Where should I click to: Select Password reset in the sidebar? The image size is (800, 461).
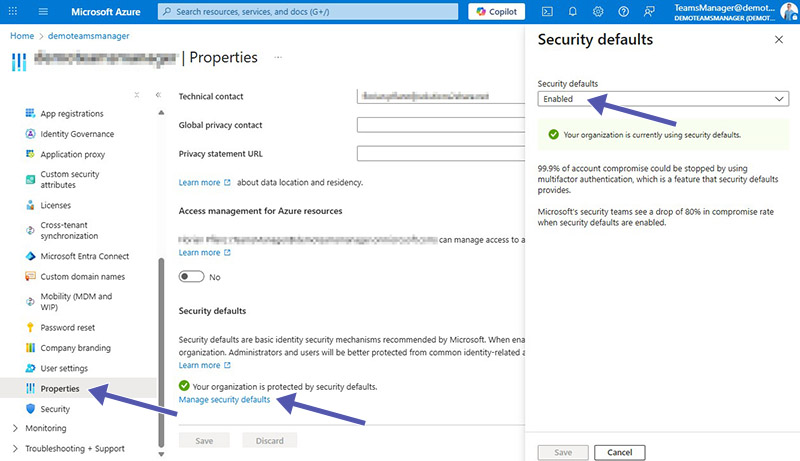point(68,327)
